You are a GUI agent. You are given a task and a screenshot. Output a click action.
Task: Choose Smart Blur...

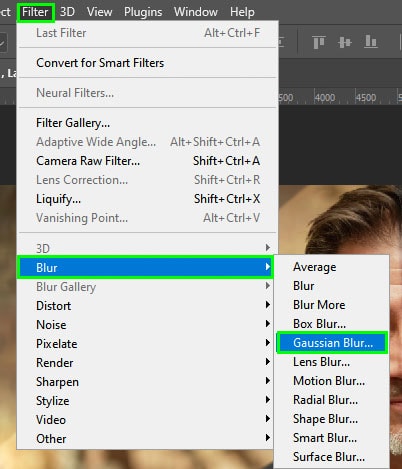tap(332, 438)
